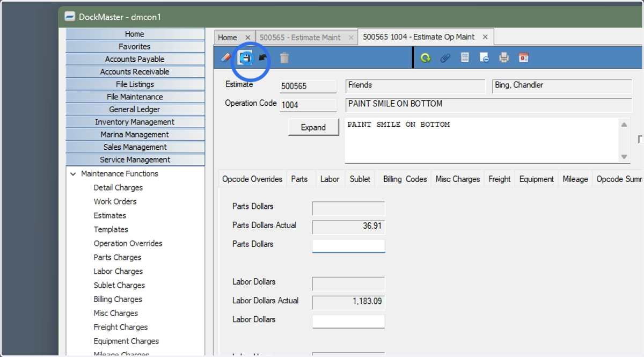This screenshot has height=357, width=644.
Task: Open the Opcode Overrides tab
Action: point(252,179)
